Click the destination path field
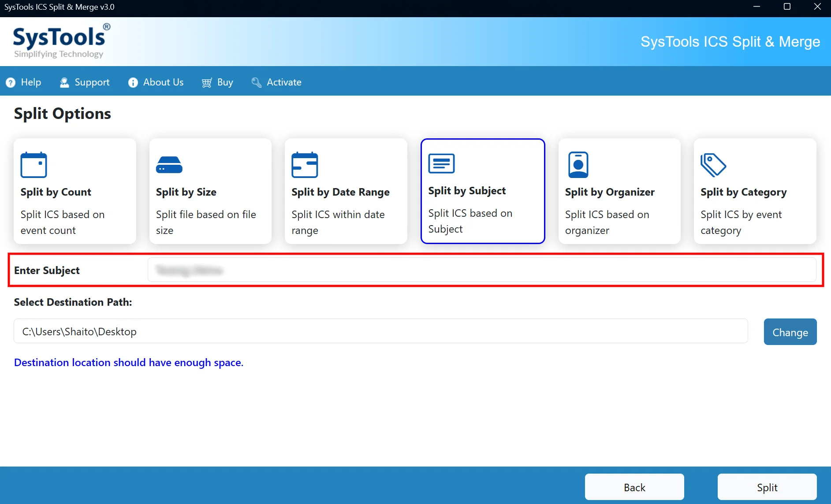The image size is (831, 504). [x=381, y=331]
